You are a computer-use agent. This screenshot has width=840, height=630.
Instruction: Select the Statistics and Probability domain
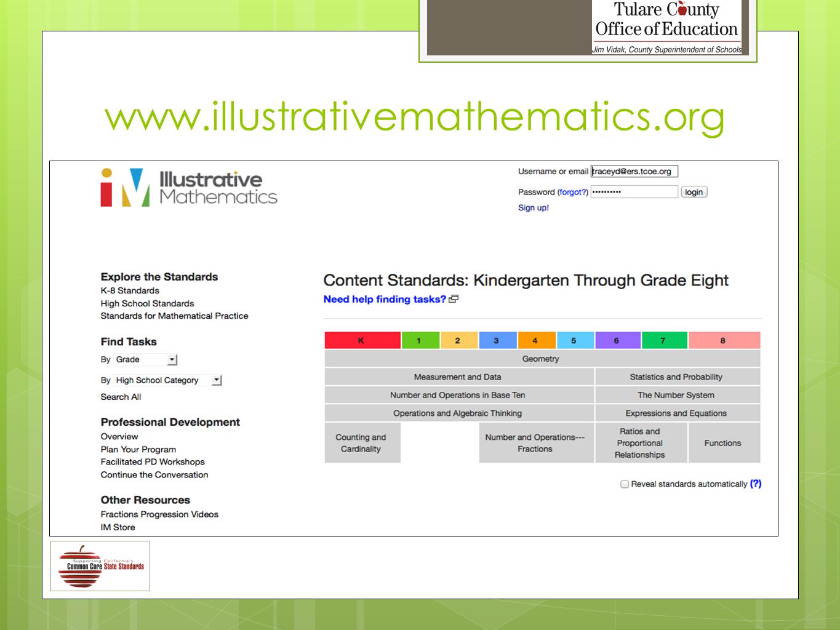(678, 377)
